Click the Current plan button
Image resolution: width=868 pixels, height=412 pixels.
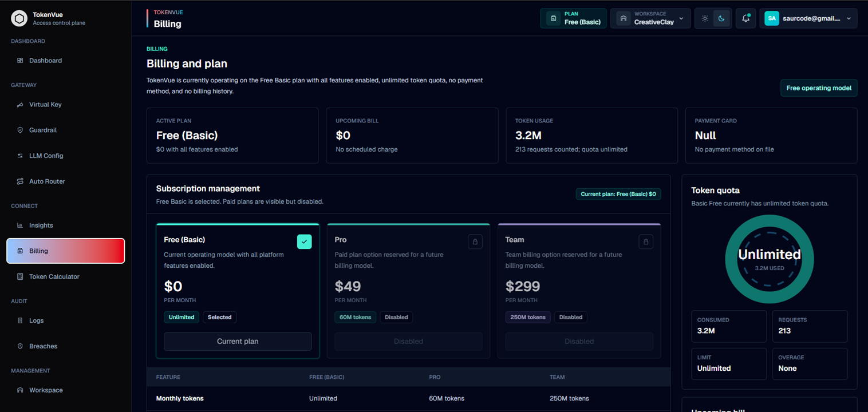tap(238, 342)
